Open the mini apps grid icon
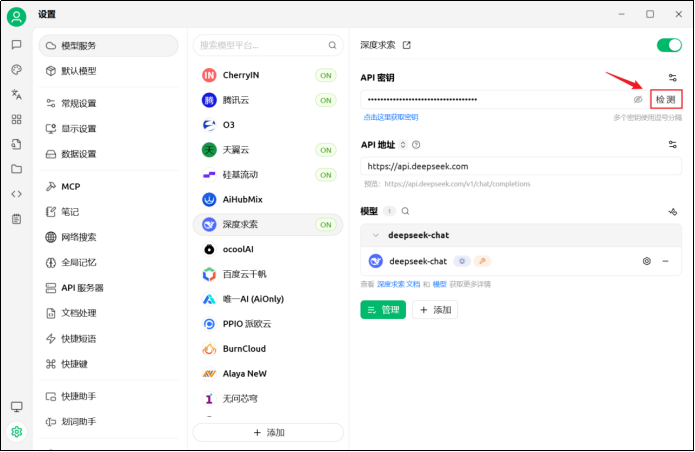This screenshot has height=452, width=695. (x=16, y=119)
